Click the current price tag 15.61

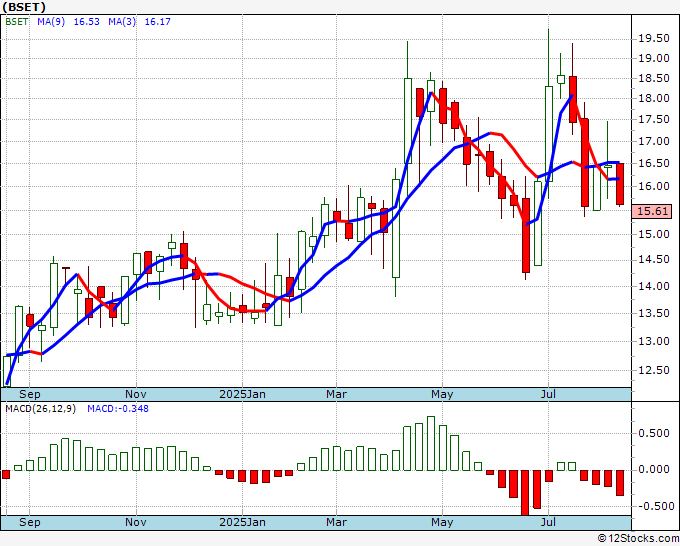pyautogui.click(x=652, y=211)
